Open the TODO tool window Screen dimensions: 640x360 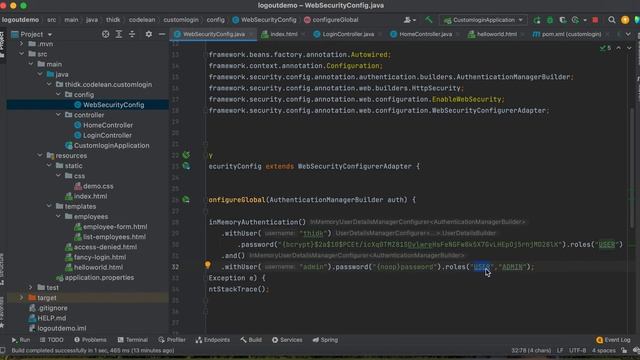coord(51,340)
